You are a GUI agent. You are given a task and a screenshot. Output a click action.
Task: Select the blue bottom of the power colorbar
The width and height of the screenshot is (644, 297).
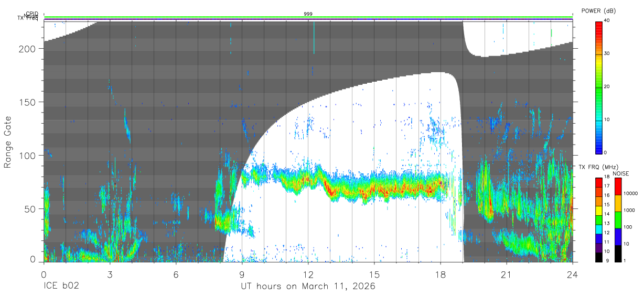[x=599, y=148]
